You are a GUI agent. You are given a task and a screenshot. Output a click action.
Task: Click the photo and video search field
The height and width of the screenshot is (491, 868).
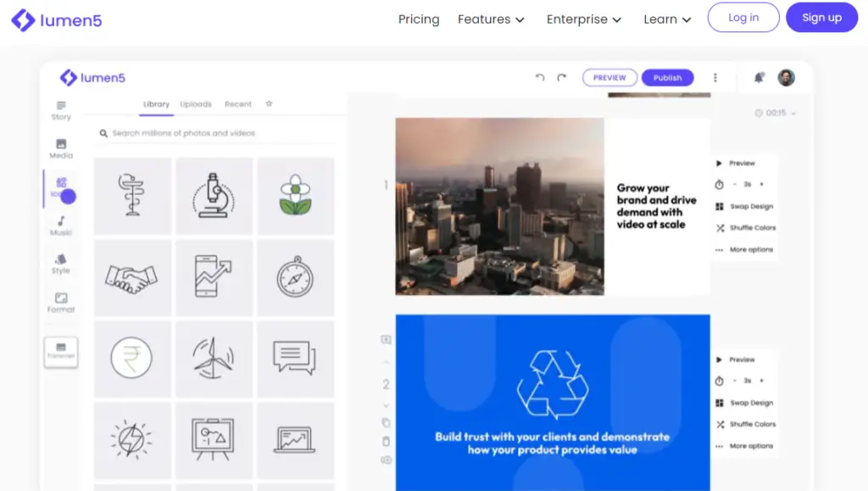216,133
